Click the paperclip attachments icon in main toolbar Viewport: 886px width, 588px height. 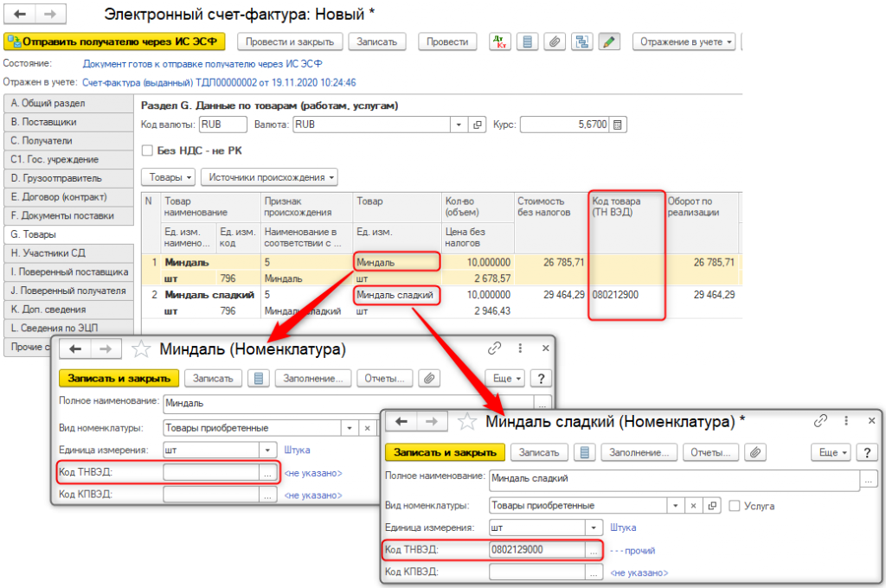(x=555, y=42)
